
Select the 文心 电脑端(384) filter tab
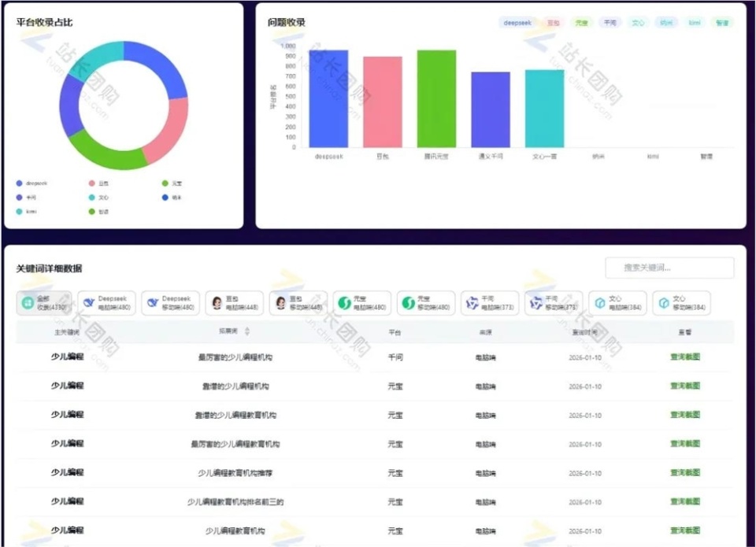[617, 303]
